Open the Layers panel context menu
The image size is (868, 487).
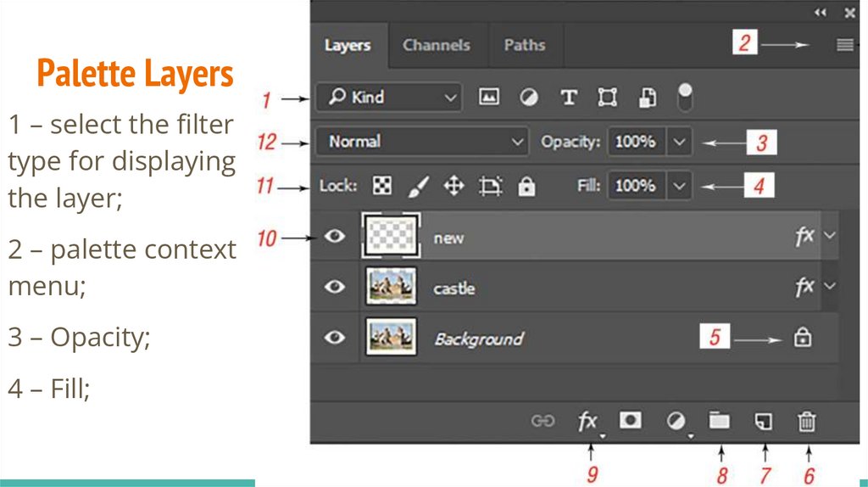(x=844, y=46)
